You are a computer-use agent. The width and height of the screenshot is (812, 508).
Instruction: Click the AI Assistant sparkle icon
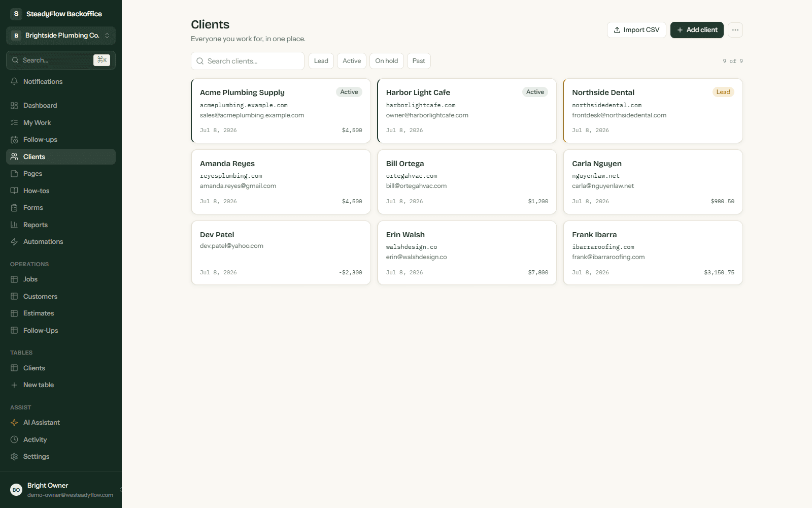coord(14,423)
